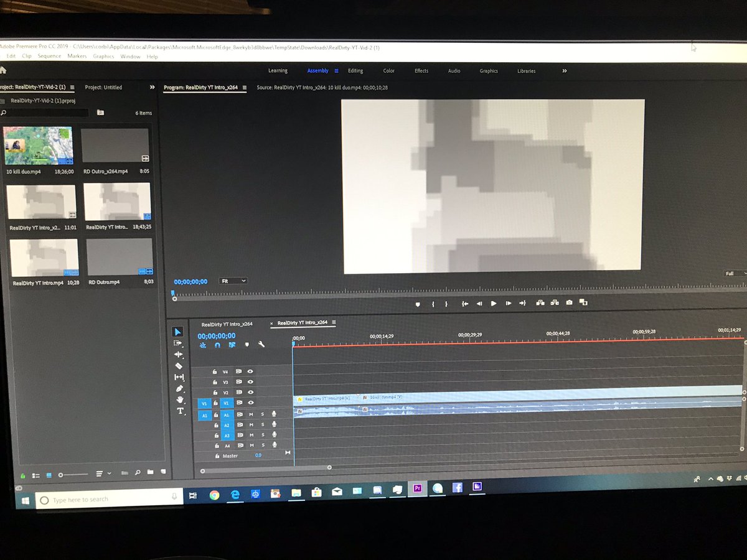Toggle Snap in timeline
The width and height of the screenshot is (747, 560).
217,344
